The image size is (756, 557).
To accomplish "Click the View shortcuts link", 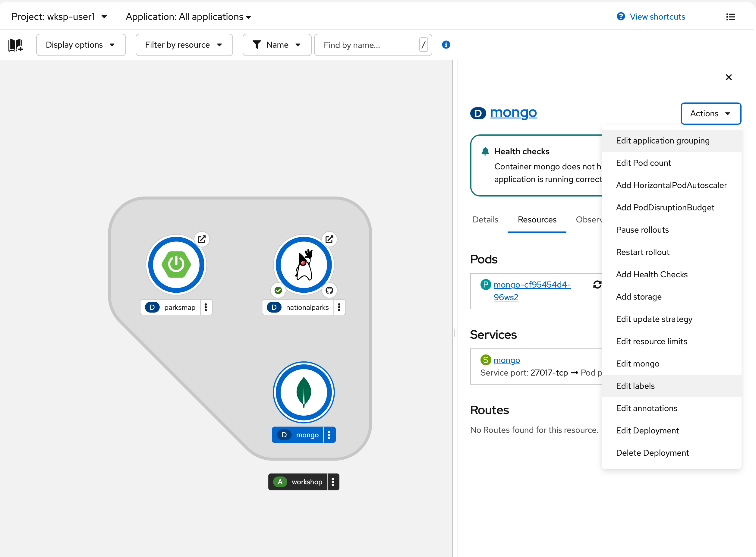I will coord(657,17).
